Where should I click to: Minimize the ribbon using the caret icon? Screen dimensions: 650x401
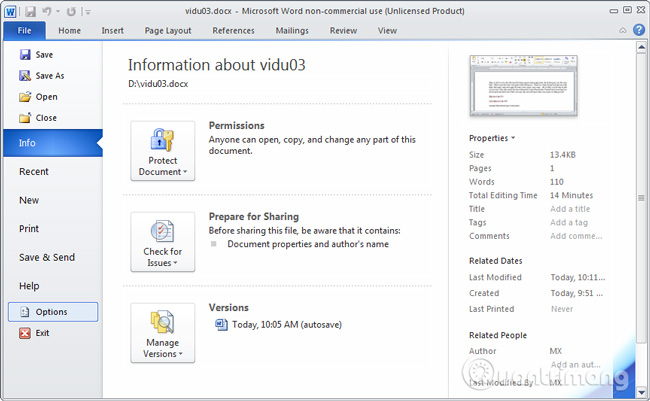[623, 30]
